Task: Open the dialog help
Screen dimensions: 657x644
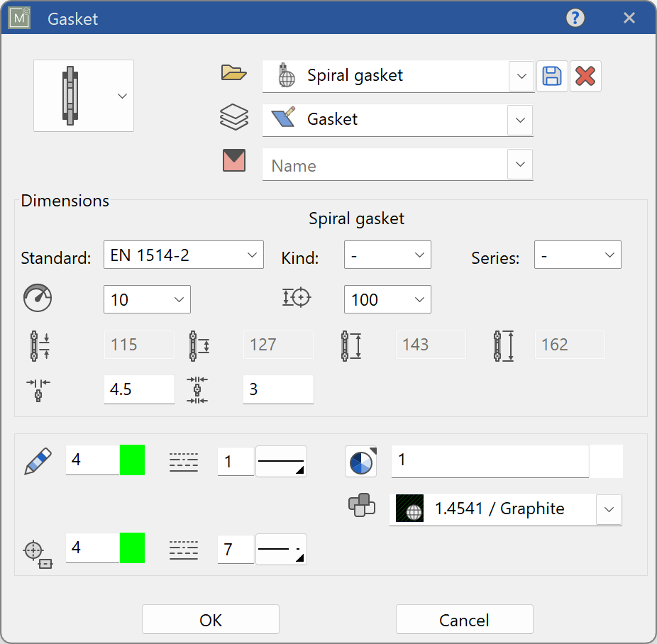Action: coord(575,18)
